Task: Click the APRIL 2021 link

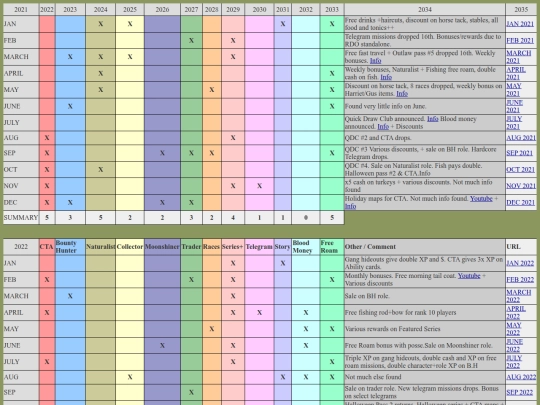Action: (x=516, y=73)
